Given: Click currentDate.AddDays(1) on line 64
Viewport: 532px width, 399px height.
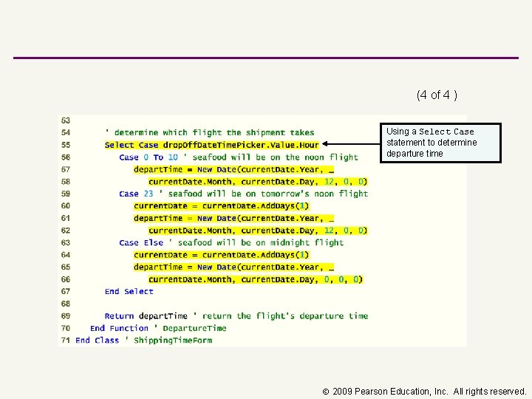Looking at the screenshot, I should click(x=221, y=255).
